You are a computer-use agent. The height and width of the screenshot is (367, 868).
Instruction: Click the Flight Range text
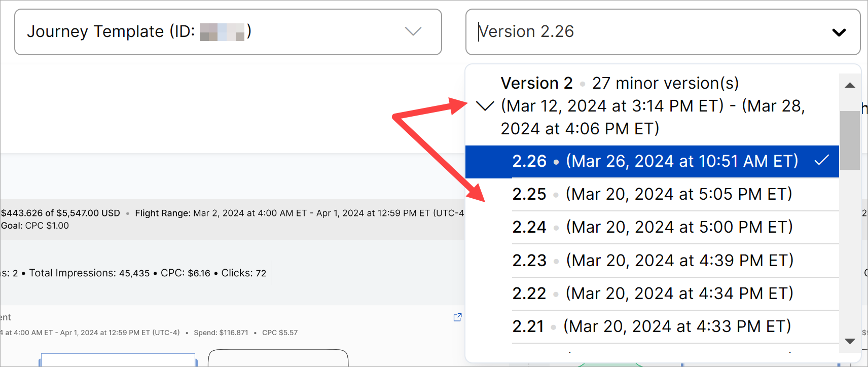click(x=299, y=213)
